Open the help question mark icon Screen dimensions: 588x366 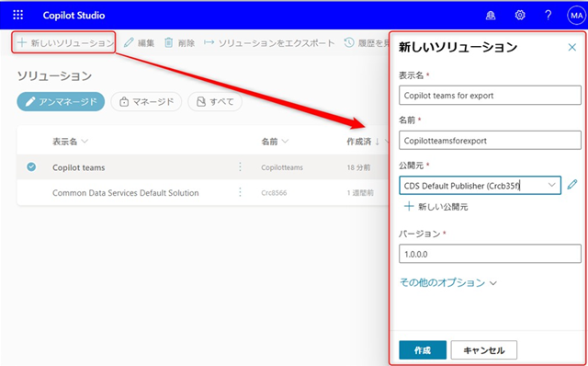(x=548, y=16)
